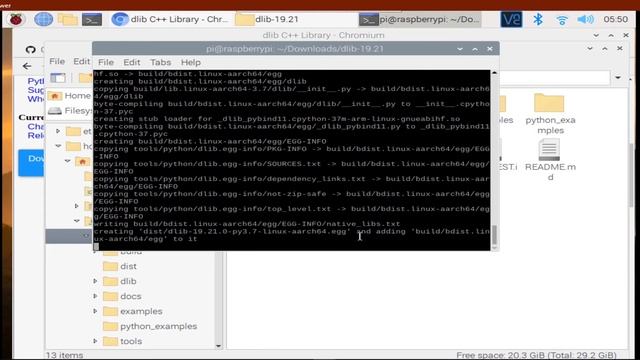Open the terminal Help menu
Viewport: 640px width, 360px height.
coord(191,62)
